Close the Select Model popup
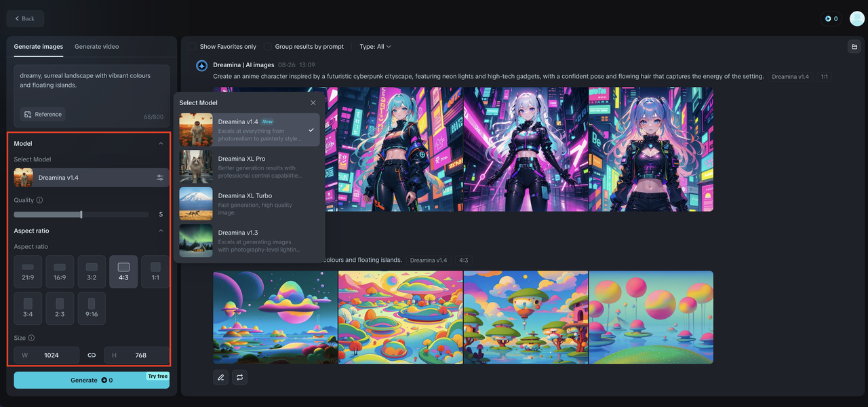868x407 pixels. [x=313, y=102]
